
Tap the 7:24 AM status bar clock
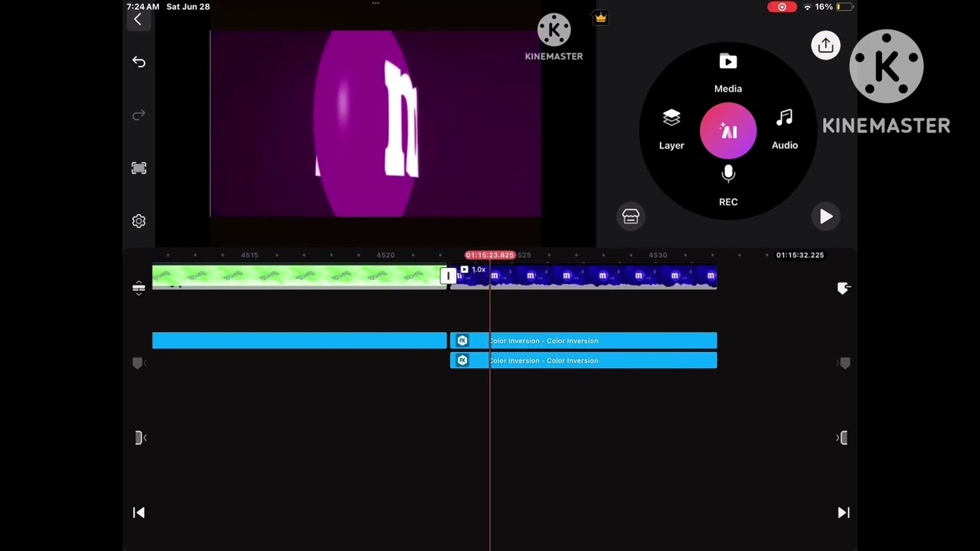143,7
